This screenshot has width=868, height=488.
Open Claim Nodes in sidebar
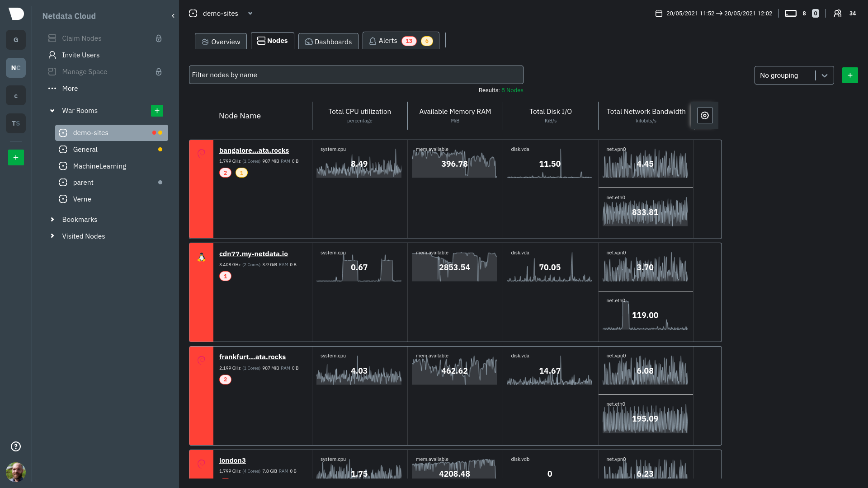[82, 38]
